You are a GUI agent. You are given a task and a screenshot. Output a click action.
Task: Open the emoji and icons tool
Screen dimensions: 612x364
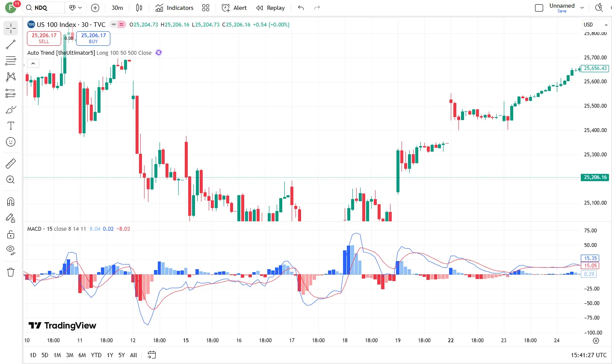tap(11, 142)
